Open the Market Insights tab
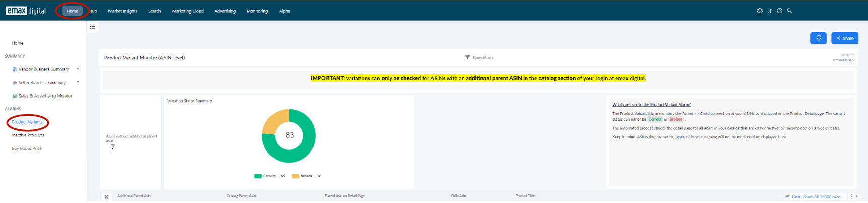868x203 pixels. [123, 11]
